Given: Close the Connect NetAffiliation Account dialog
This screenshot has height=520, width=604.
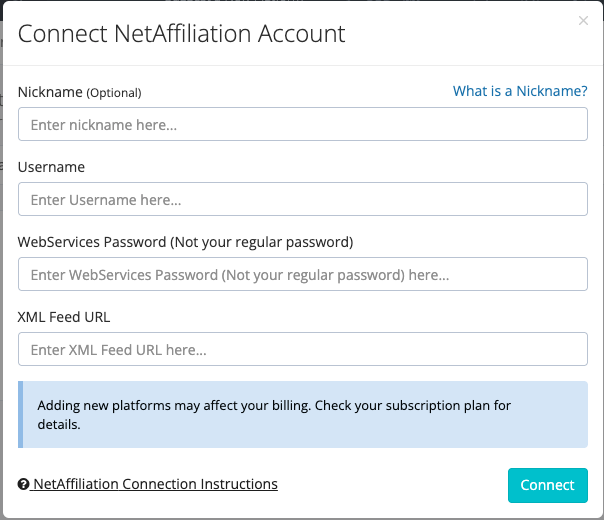Looking at the screenshot, I should point(584,20).
